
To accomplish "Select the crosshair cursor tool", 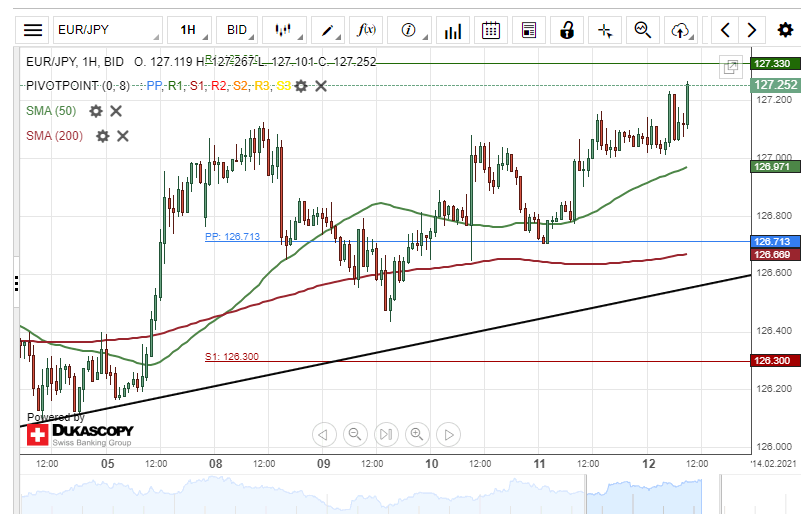I will pos(605,30).
